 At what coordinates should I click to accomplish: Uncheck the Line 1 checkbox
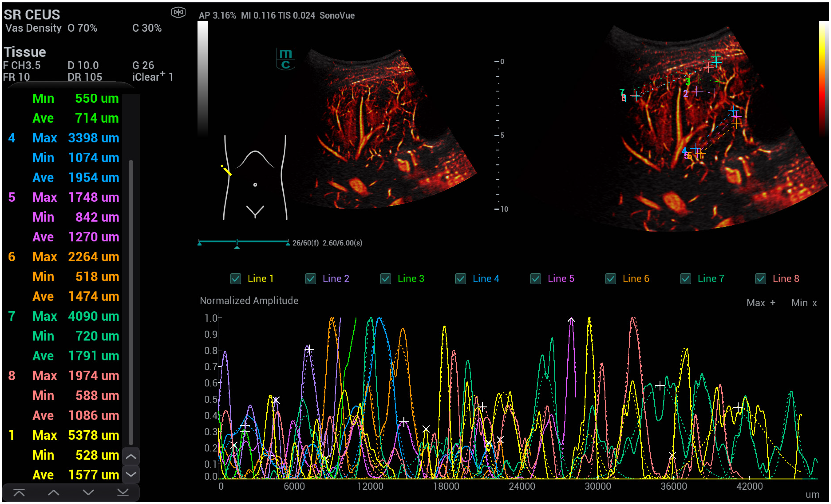pos(236,279)
